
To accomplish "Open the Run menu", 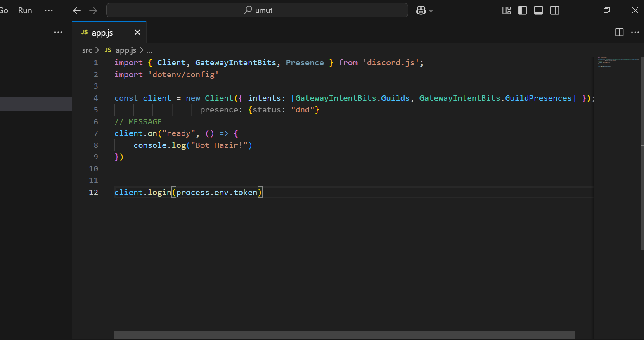I will click(x=25, y=10).
